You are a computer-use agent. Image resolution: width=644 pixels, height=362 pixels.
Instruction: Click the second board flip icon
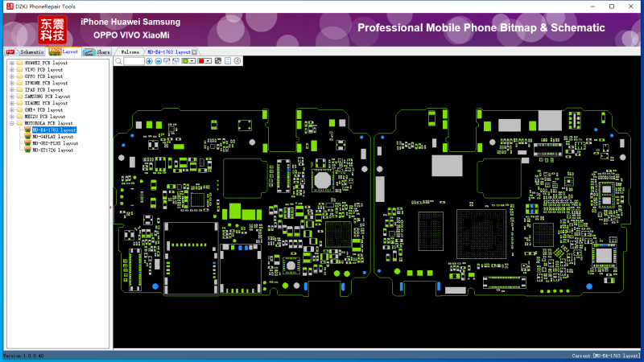pyautogui.click(x=175, y=61)
